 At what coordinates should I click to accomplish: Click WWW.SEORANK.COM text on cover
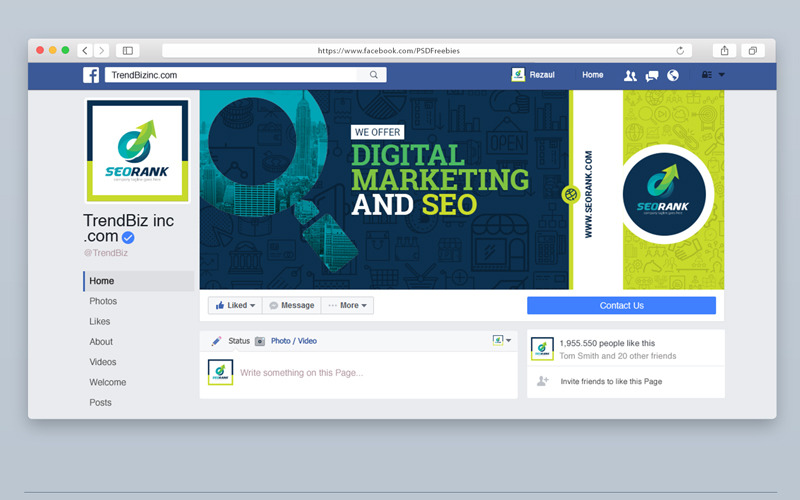[x=588, y=194]
